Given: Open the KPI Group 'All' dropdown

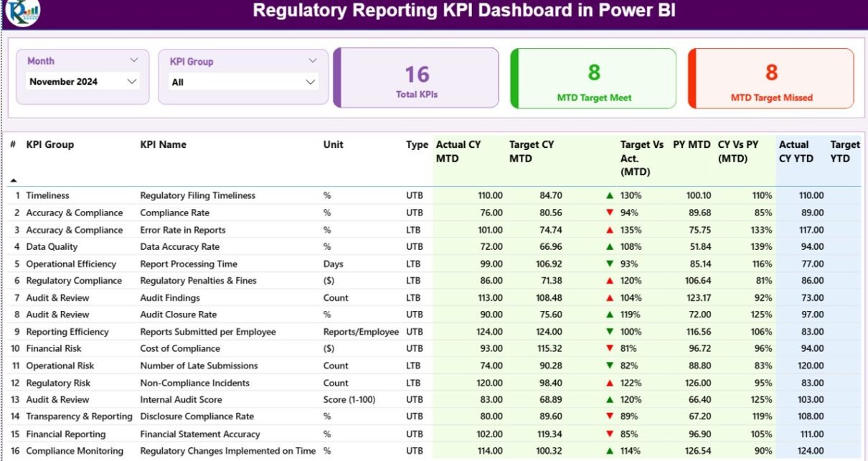Looking at the screenshot, I should tap(310, 82).
